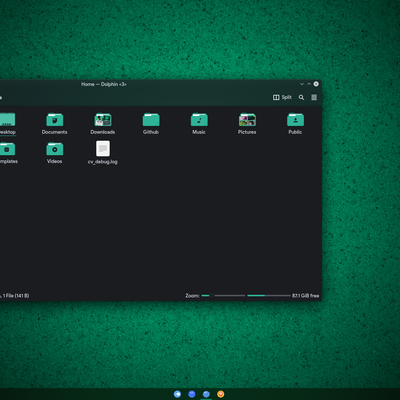Minimize the Dolphin window
Viewport: 400px width, 400px height.
302,84
